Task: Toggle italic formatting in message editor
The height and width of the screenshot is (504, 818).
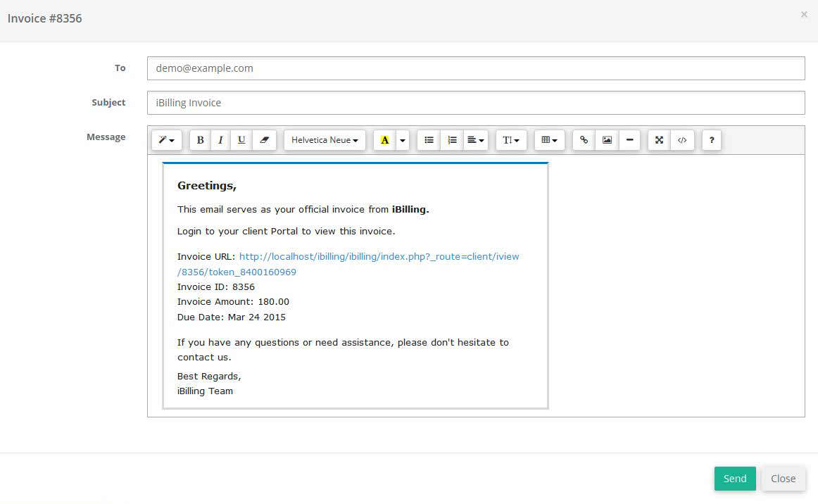Action: (x=220, y=140)
